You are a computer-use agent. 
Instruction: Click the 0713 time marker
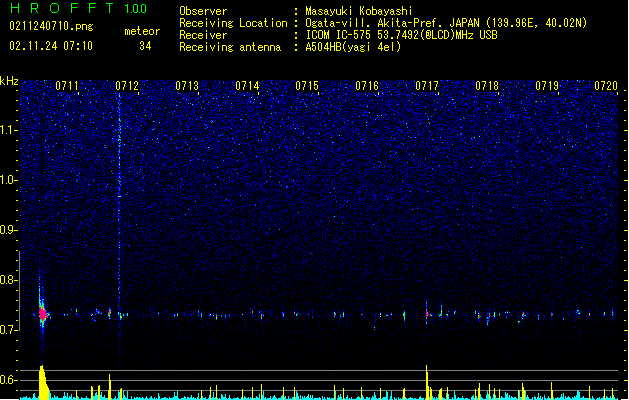point(187,86)
